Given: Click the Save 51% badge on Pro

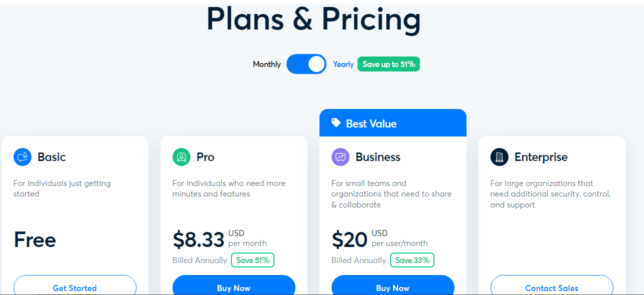Looking at the screenshot, I should [252, 260].
